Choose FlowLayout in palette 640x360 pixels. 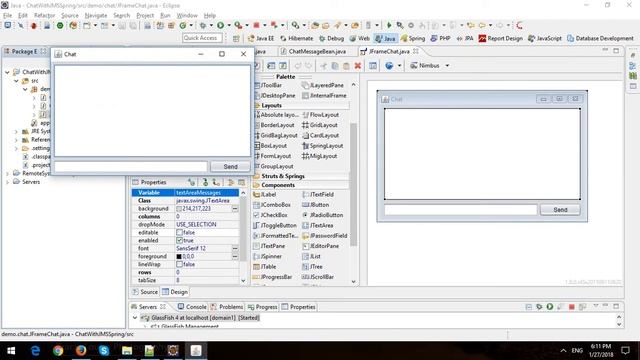click(320, 115)
